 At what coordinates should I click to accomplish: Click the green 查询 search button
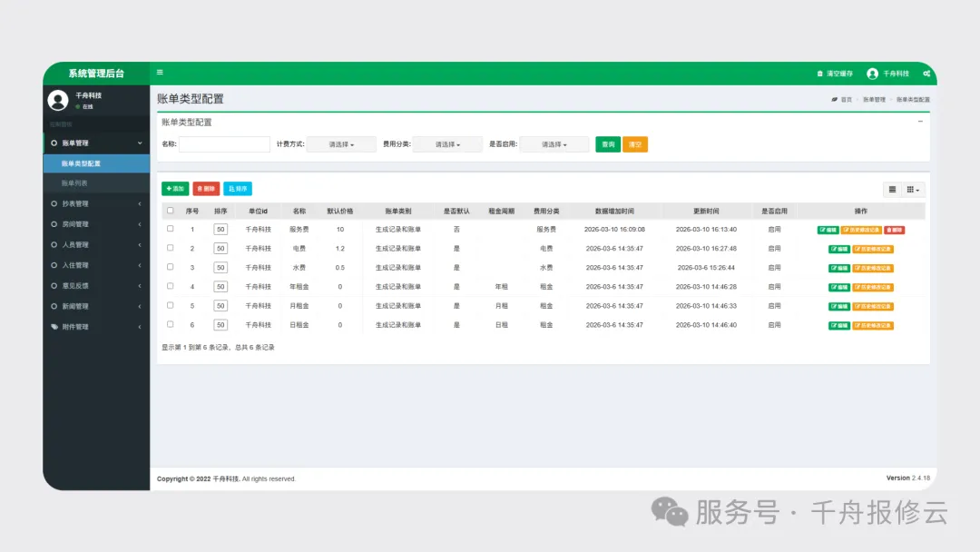pyautogui.click(x=608, y=143)
